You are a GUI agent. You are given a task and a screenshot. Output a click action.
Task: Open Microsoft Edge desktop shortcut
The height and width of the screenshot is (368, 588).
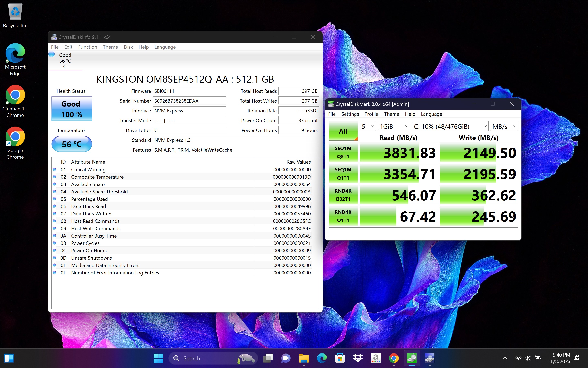click(15, 60)
